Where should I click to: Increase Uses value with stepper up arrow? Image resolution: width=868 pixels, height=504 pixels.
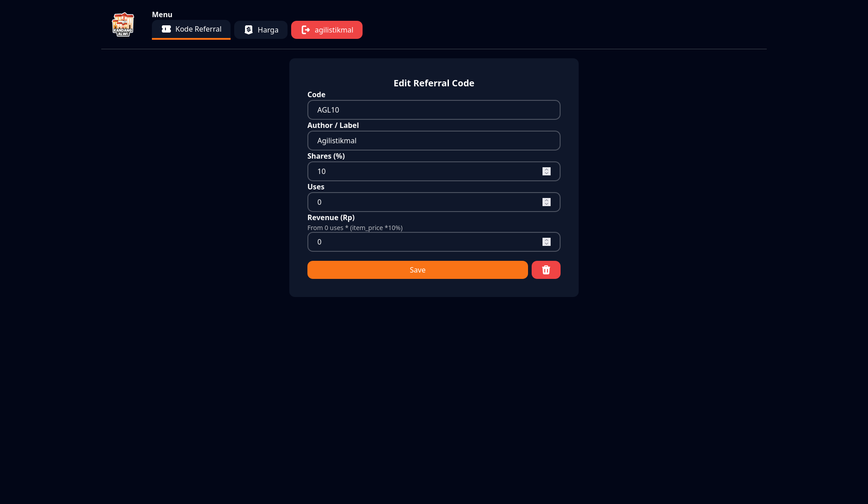click(x=547, y=200)
